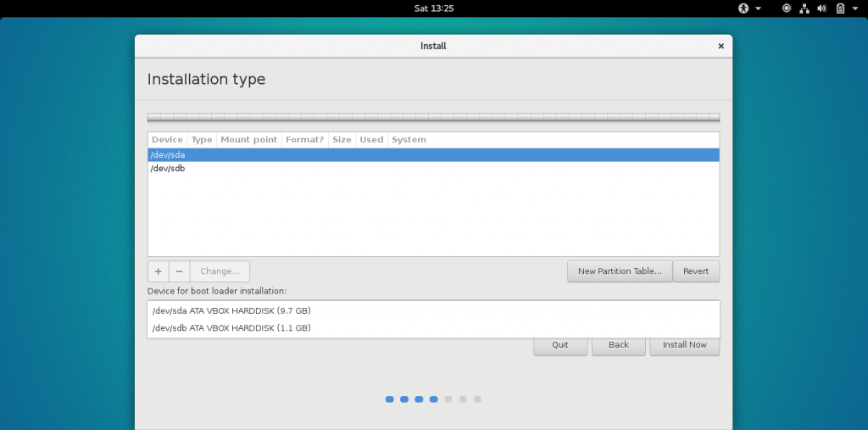
Task: Close the Install window
Action: point(721,46)
